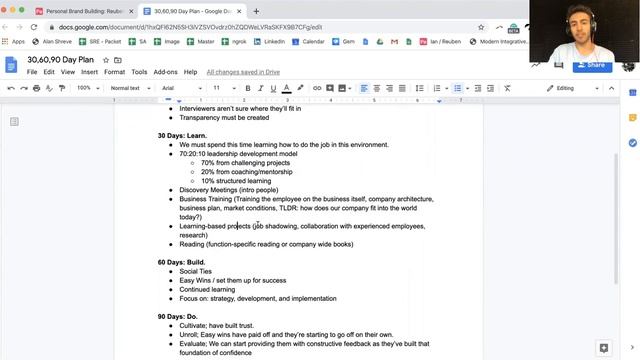Image resolution: width=640 pixels, height=360 pixels.
Task: Open the Format menu
Action: (x=114, y=72)
